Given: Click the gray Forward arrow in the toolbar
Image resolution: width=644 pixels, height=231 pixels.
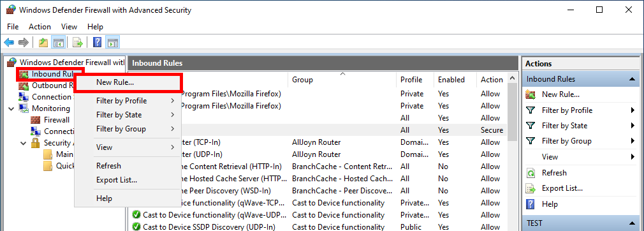Looking at the screenshot, I should 24,42.
